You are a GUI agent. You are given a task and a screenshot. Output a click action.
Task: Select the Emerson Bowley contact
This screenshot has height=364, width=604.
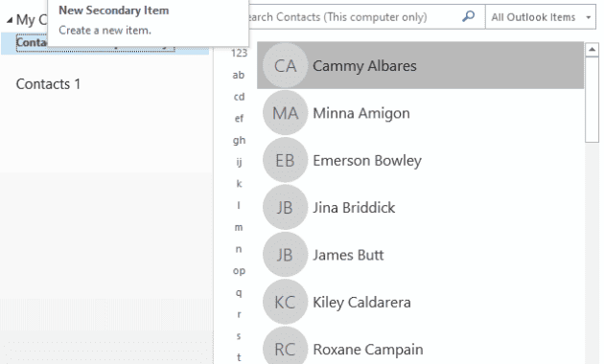[x=420, y=161]
